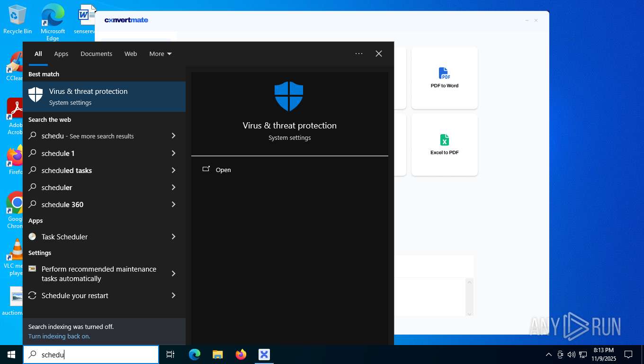Expand the 'scheduled tasks' suggestion arrow
644x364 pixels.
coord(173,170)
